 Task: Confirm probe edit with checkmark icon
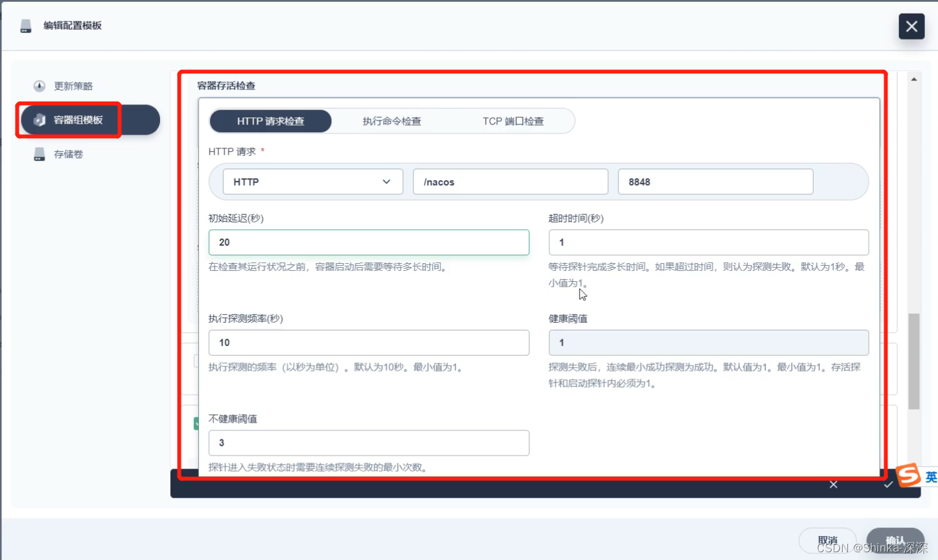pos(888,485)
